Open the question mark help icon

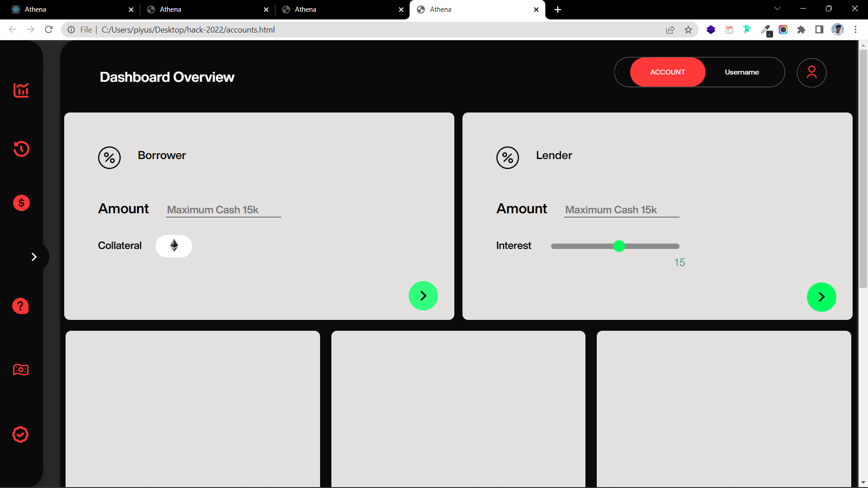coord(20,306)
